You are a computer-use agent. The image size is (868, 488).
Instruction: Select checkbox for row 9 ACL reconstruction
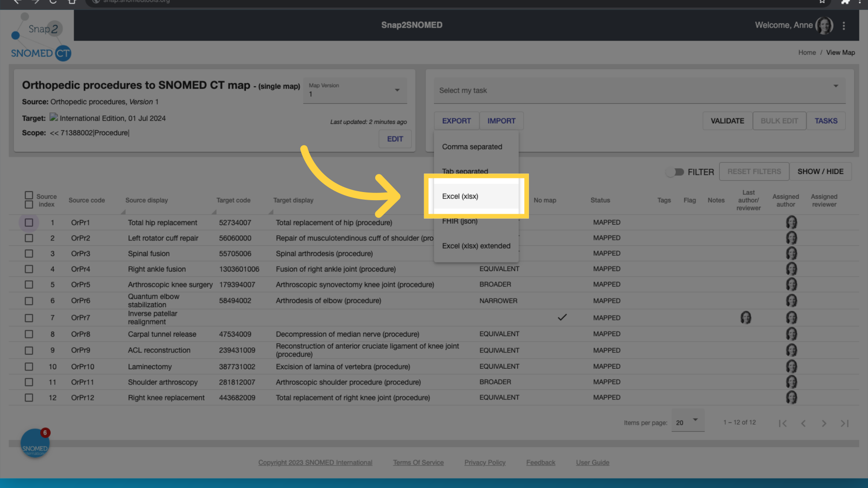tap(29, 351)
